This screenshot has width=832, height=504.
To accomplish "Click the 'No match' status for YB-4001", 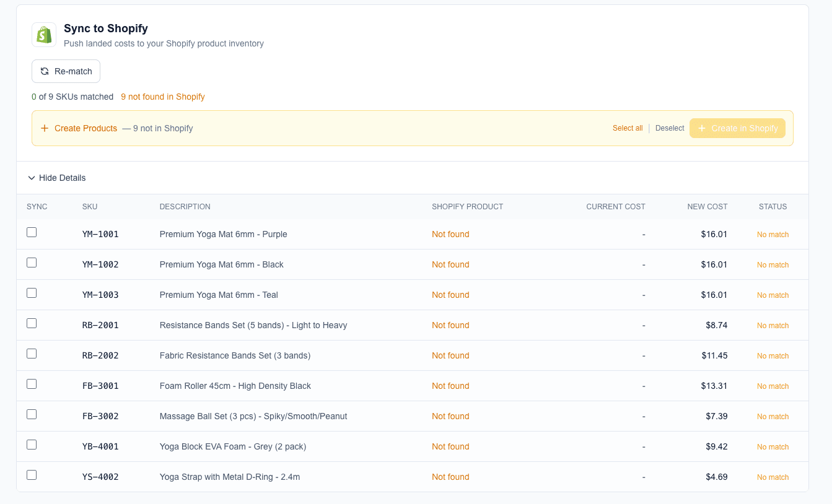I will 773,447.
